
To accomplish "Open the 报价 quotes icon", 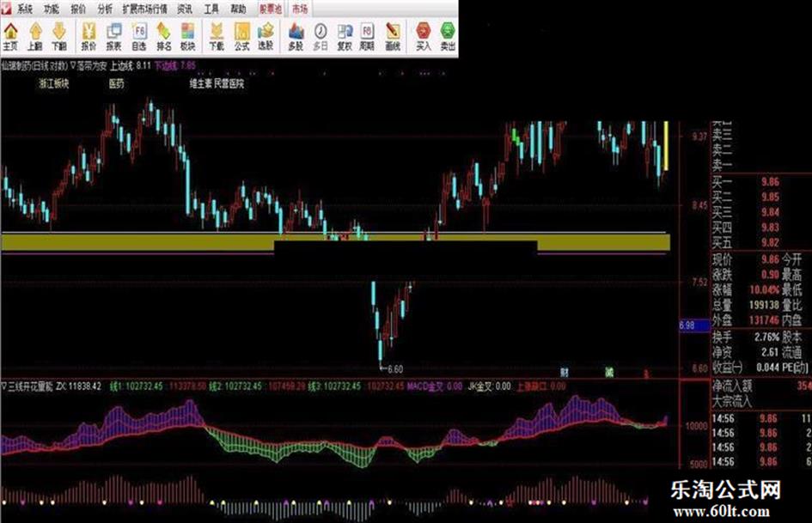I will tap(89, 36).
